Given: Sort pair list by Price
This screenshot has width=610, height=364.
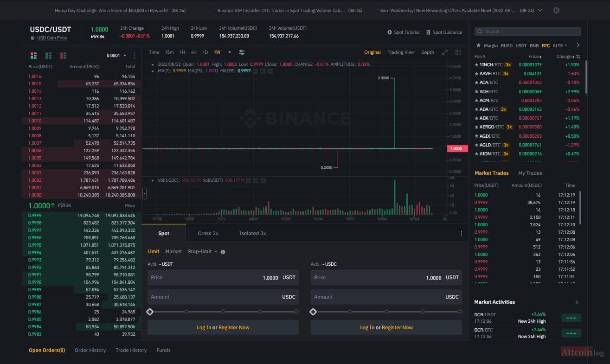Looking at the screenshot, I should (x=534, y=57).
